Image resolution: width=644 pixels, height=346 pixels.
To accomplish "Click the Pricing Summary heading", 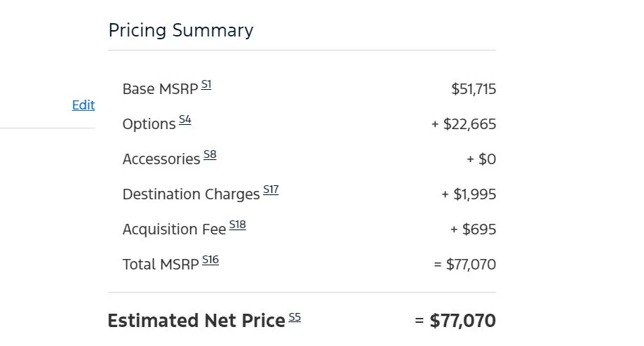I will (x=180, y=30).
